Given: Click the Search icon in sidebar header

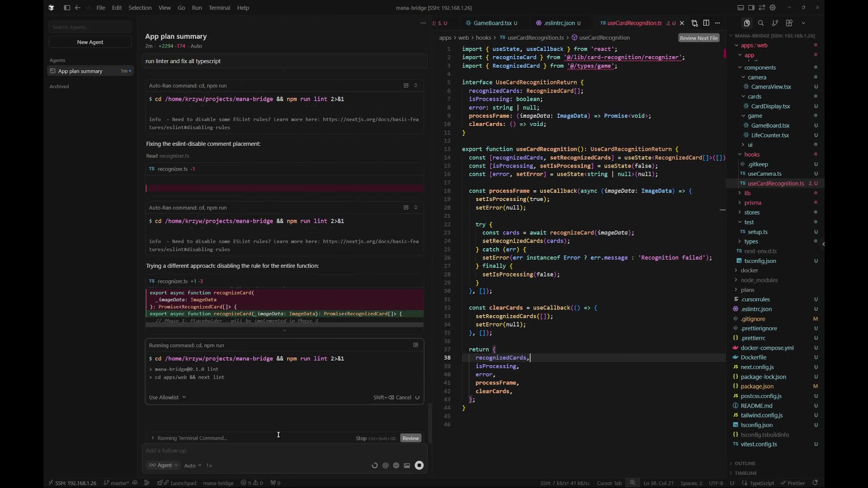Looking at the screenshot, I should click(x=761, y=23).
